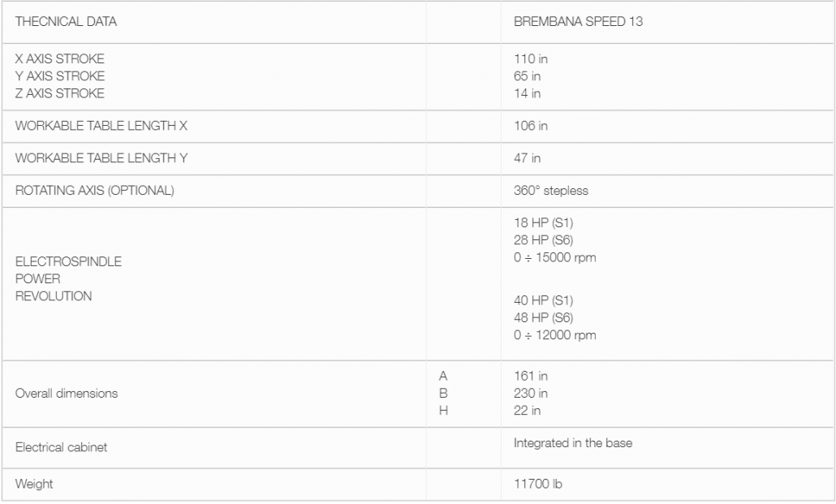Click the Overall dimensions row label
Image resolution: width=836 pixels, height=504 pixels.
click(x=67, y=394)
